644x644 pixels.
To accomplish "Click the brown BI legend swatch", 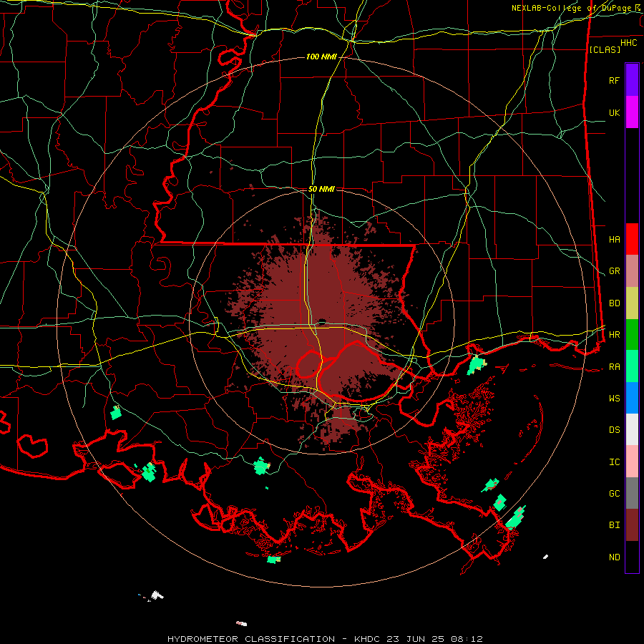I will pyautogui.click(x=632, y=525).
